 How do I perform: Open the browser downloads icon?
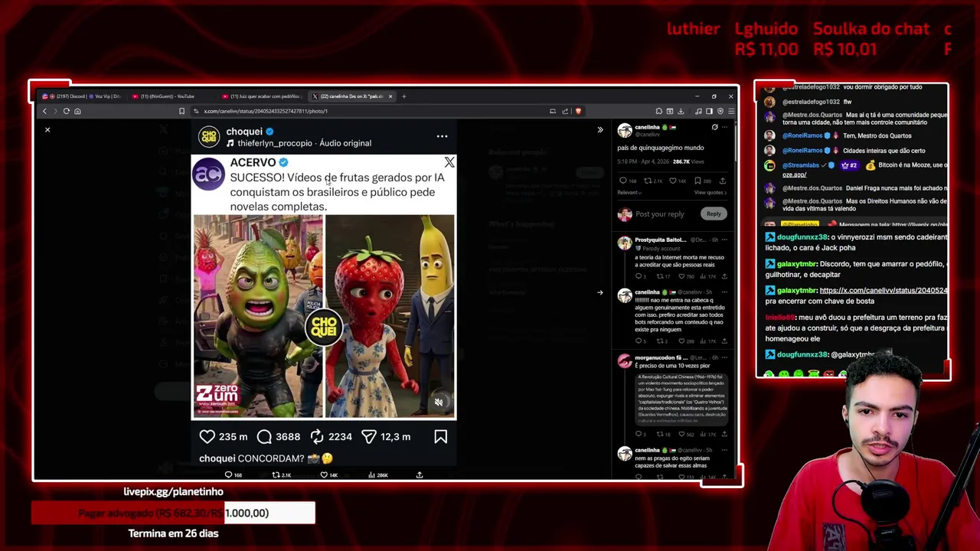[x=681, y=111]
